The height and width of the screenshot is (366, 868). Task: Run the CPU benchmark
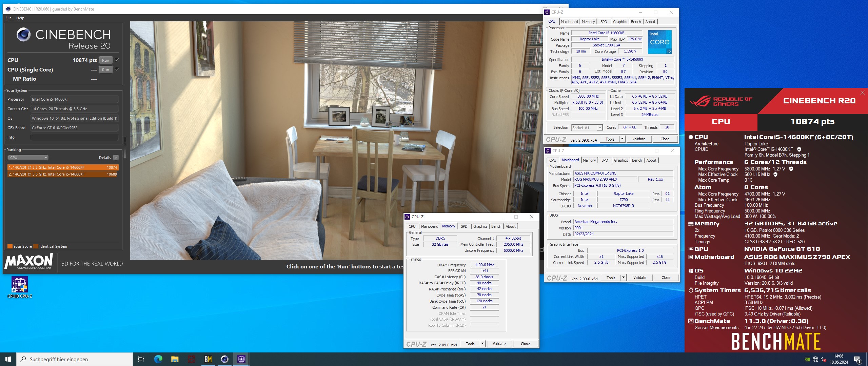tap(106, 60)
